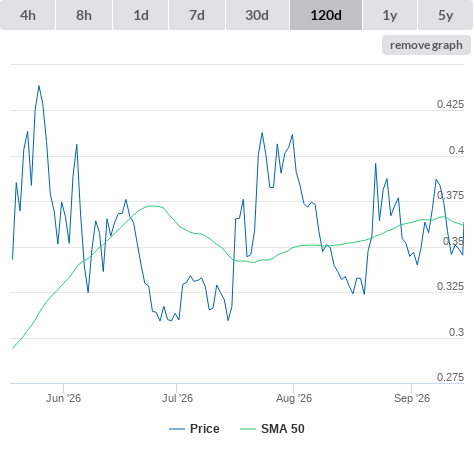
Task: Switch to the 8h time range
Action: pyautogui.click(x=84, y=15)
